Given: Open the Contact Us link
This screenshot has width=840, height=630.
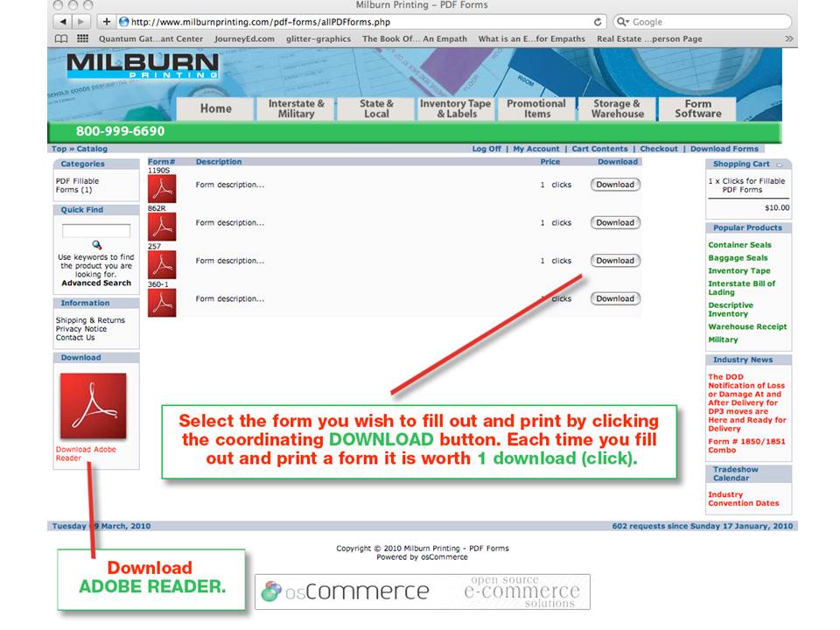Looking at the screenshot, I should click(75, 338).
